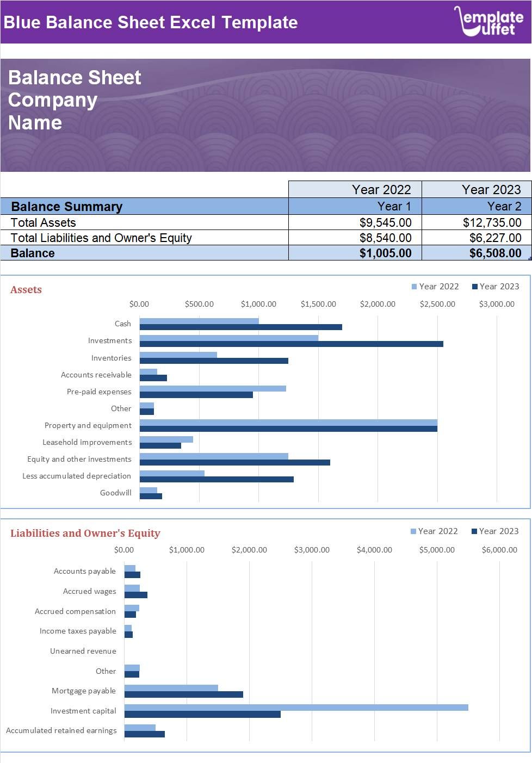Select the Total Assets value for Year 2023
This screenshot has width=532, height=763.
[491, 222]
